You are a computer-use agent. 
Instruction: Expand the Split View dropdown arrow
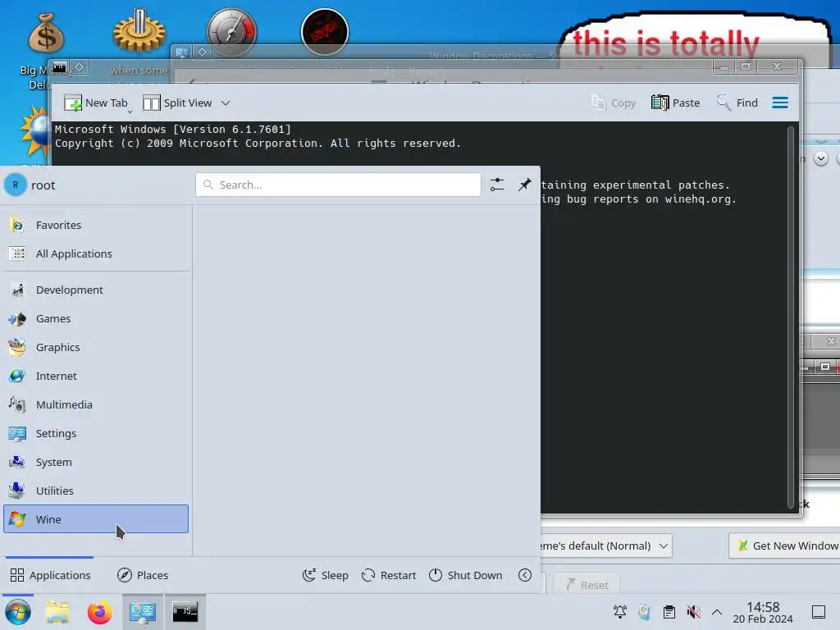[x=226, y=103]
